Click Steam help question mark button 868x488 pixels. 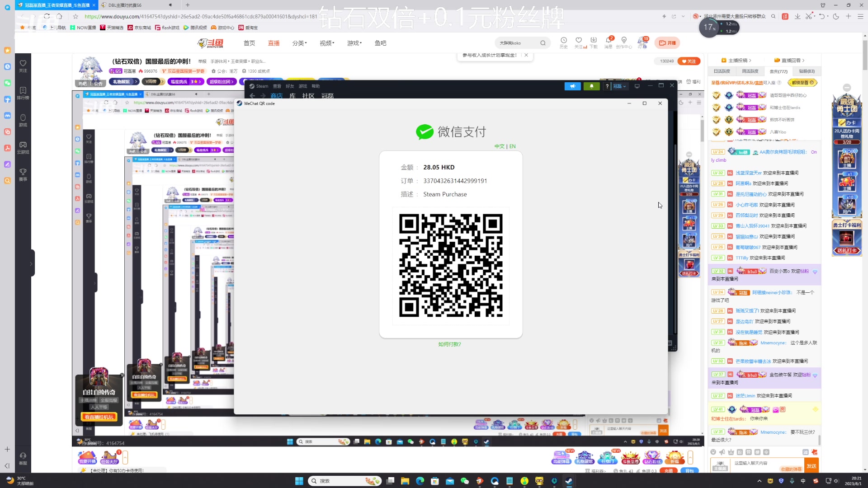coord(607,86)
